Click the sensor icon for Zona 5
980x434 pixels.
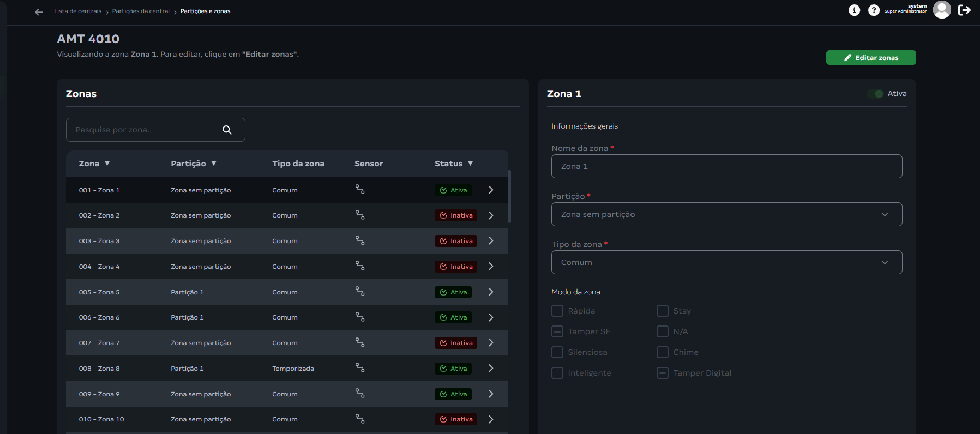coord(360,292)
